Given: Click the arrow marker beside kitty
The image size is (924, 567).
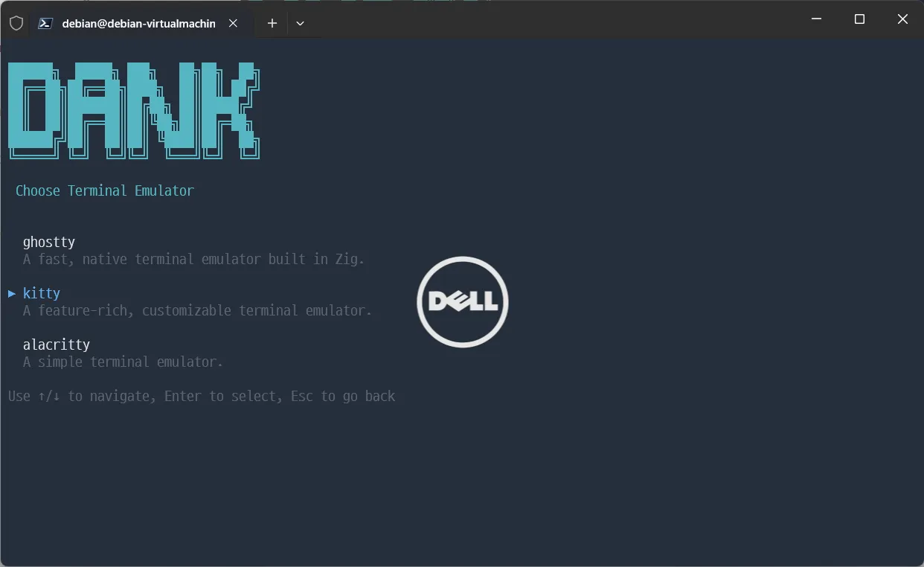Looking at the screenshot, I should [x=12, y=293].
